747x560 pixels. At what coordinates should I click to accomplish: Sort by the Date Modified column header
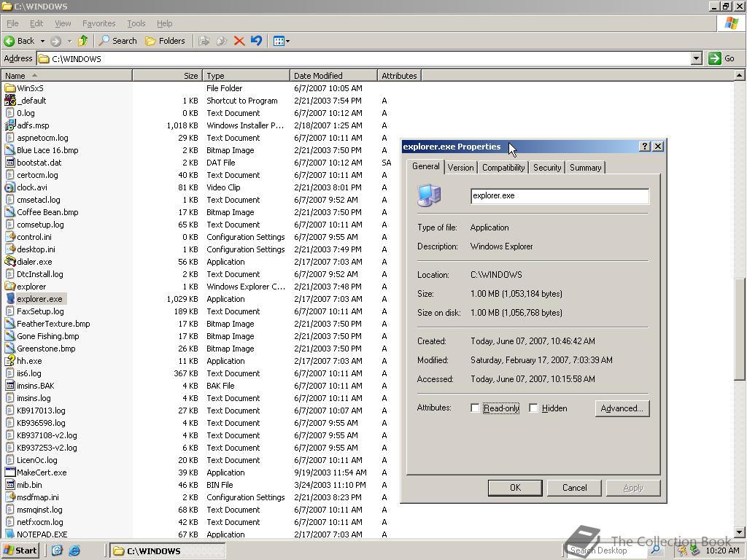click(333, 76)
